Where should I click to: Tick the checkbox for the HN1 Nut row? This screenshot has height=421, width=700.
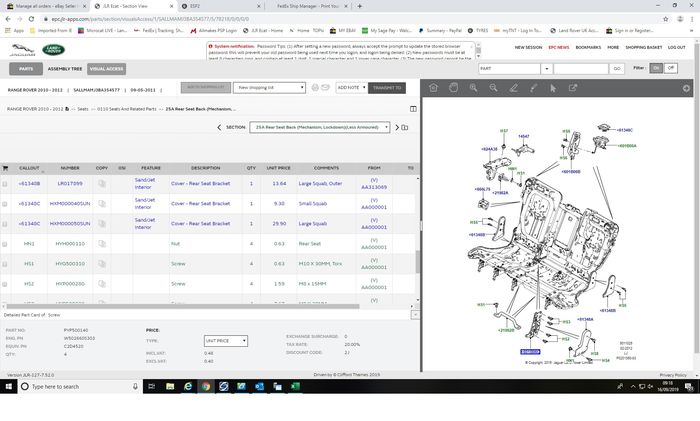[x=4, y=244]
